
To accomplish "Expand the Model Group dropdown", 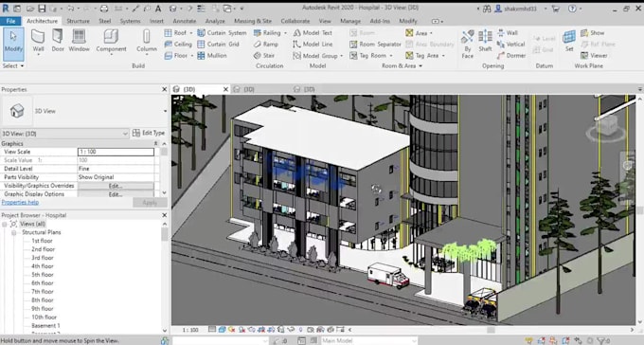I will pyautogui.click(x=341, y=56).
